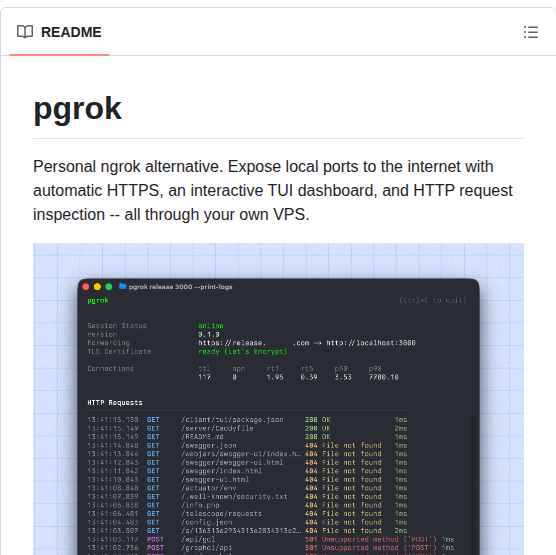Click the /info.php request path
This screenshot has width=556, height=555.
200,505
